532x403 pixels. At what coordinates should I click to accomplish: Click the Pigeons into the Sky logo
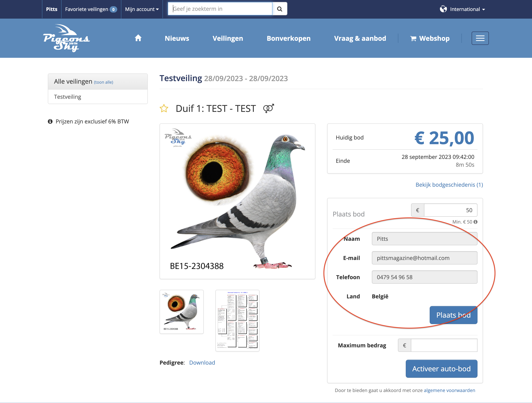coord(66,38)
